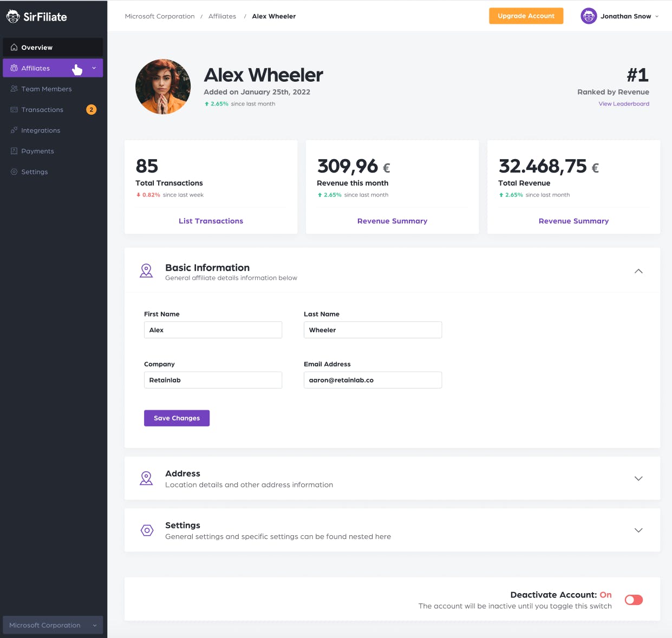Click the Overview home icon in sidebar
The height and width of the screenshot is (638, 672).
point(14,48)
